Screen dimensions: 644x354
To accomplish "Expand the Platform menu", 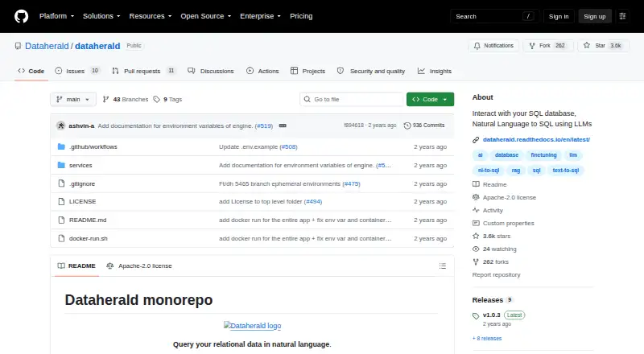I will click(56, 16).
